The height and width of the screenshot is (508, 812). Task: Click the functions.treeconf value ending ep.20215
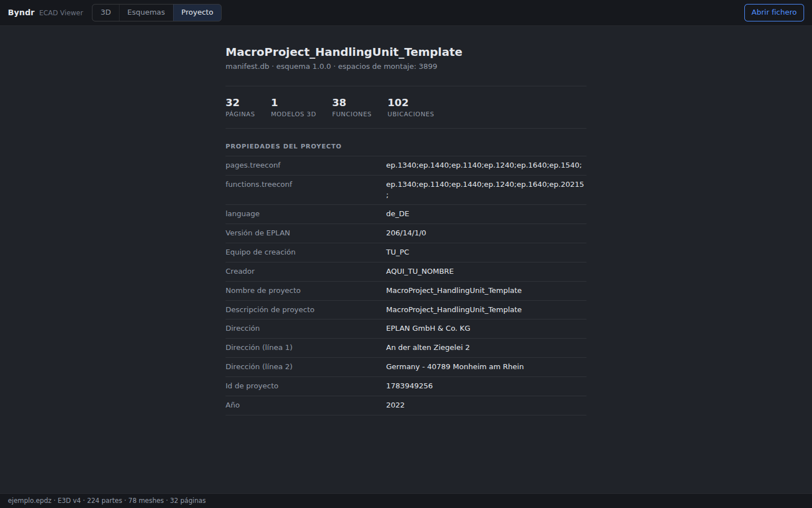[x=485, y=190]
